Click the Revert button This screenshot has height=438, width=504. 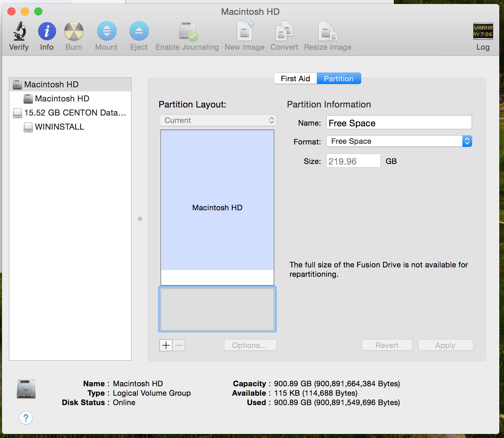pos(387,345)
